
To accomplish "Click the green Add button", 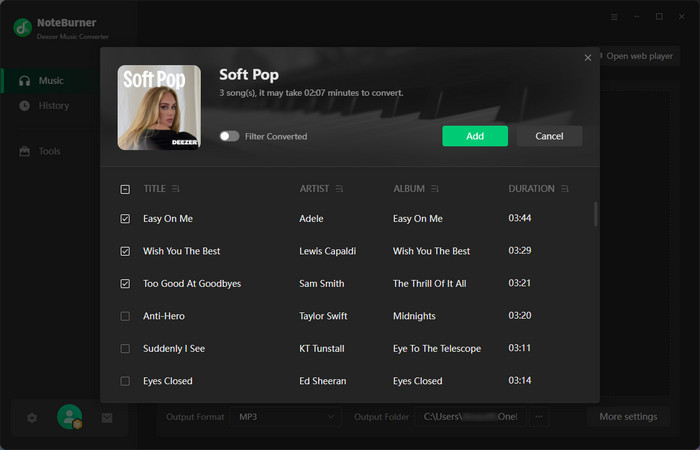I will (475, 136).
